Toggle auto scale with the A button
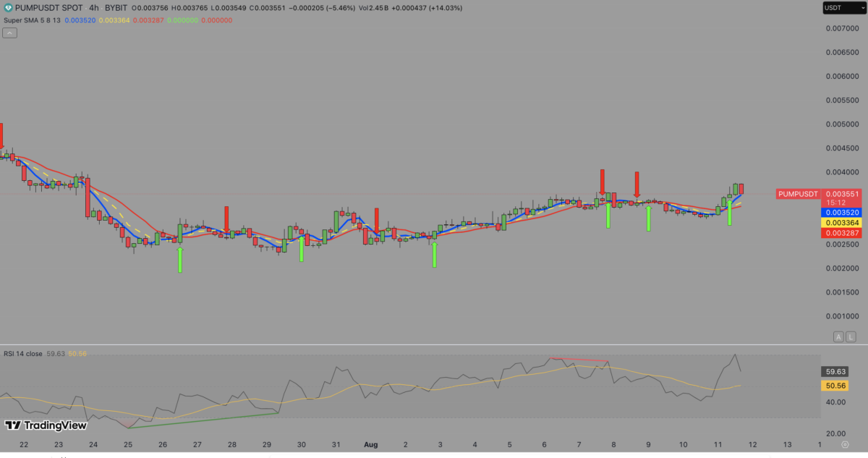Screen dimensions: 868x458 tap(838, 336)
